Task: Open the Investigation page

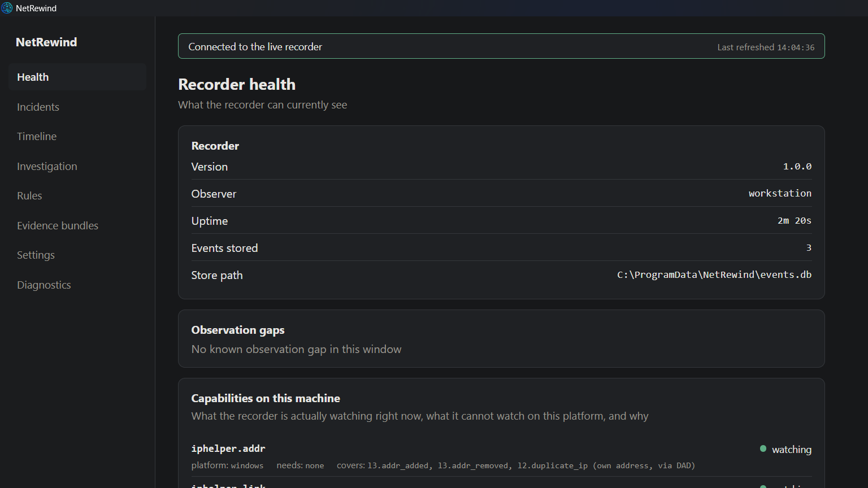Action: click(x=77, y=166)
